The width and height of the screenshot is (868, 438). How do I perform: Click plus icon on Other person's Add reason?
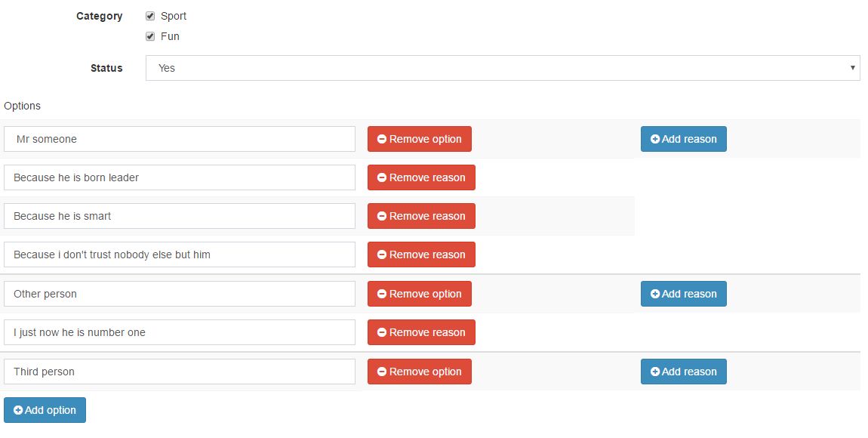pos(655,294)
